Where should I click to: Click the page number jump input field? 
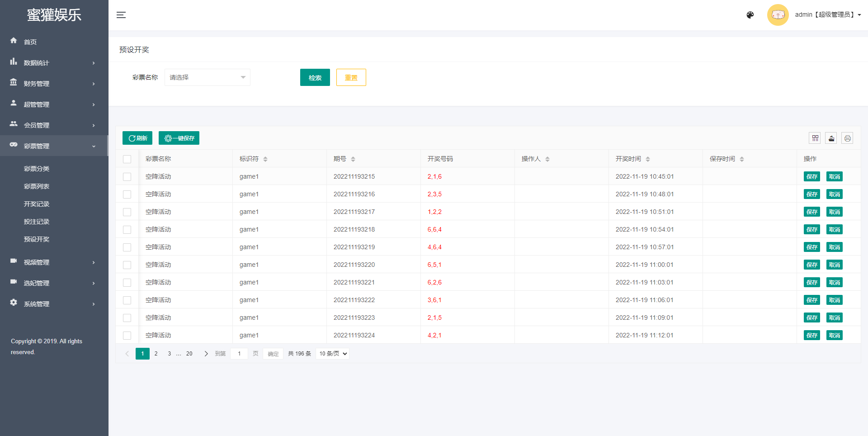tap(239, 354)
